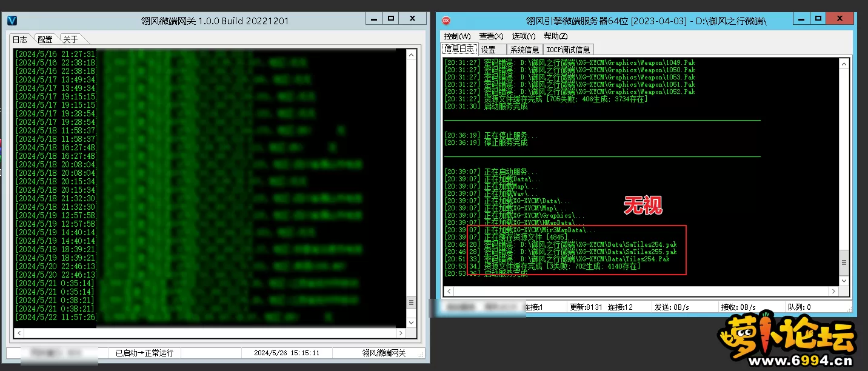Screen dimensions: 868x371
Task: Select the log row 2024/5/16 21:27:31
Action: pyautogui.click(x=56, y=55)
